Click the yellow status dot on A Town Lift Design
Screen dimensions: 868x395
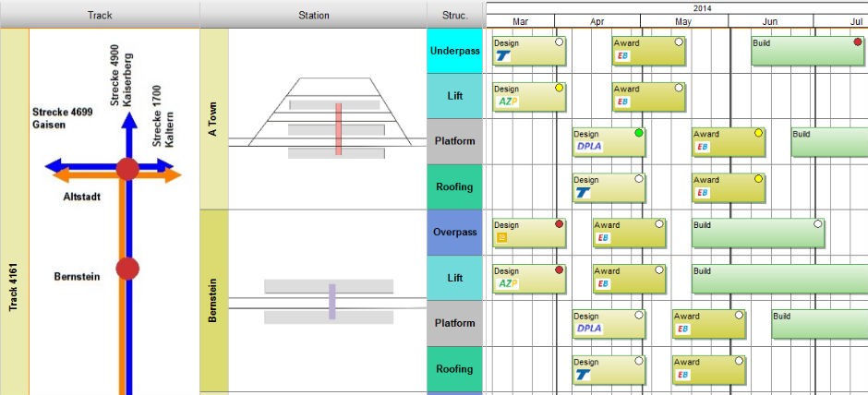559,88
